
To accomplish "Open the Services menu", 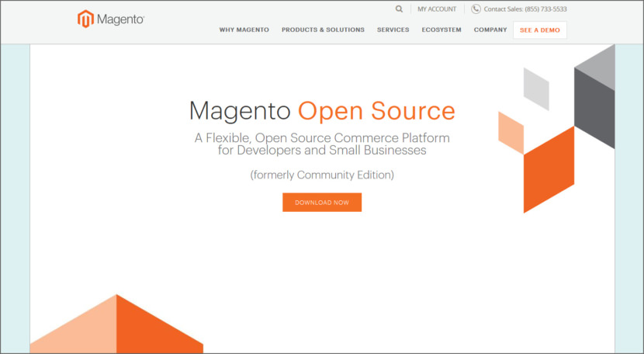I will click(393, 30).
